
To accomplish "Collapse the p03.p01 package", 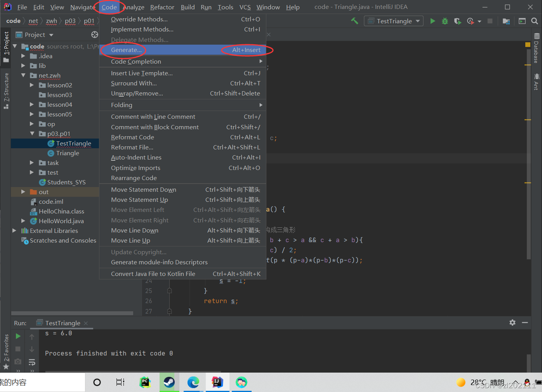I will tap(32, 134).
